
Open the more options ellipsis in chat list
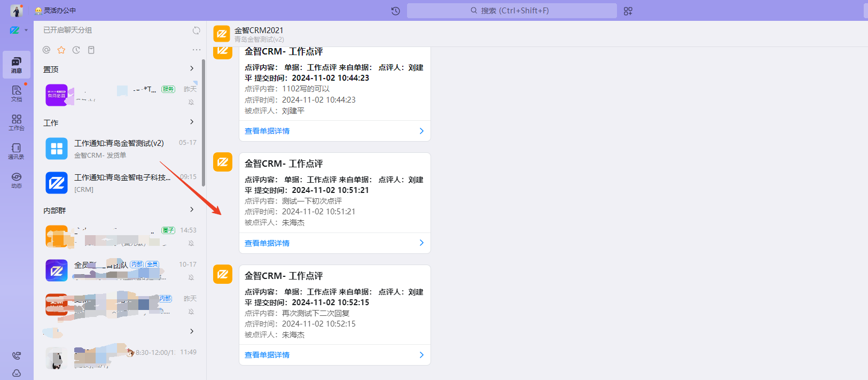click(x=197, y=50)
